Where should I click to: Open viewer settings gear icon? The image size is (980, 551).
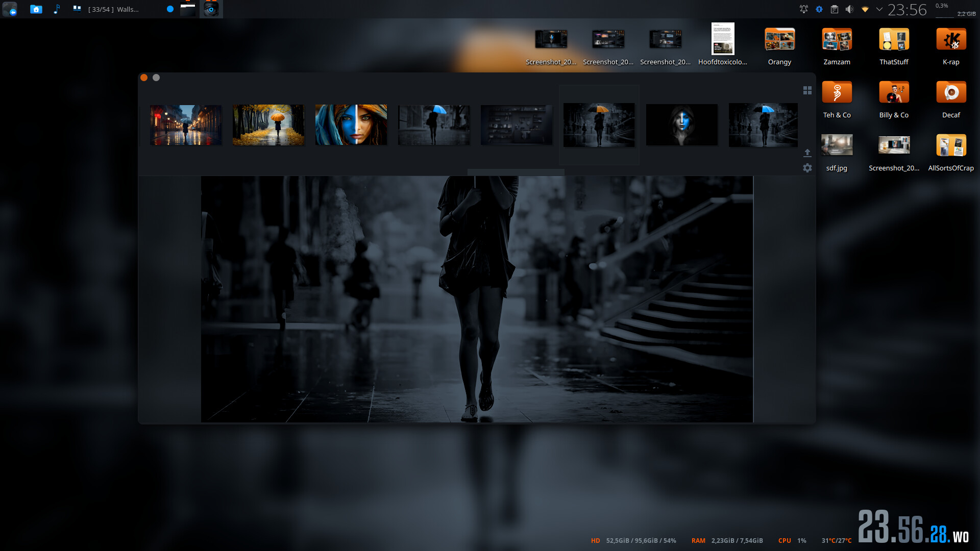coord(807,168)
